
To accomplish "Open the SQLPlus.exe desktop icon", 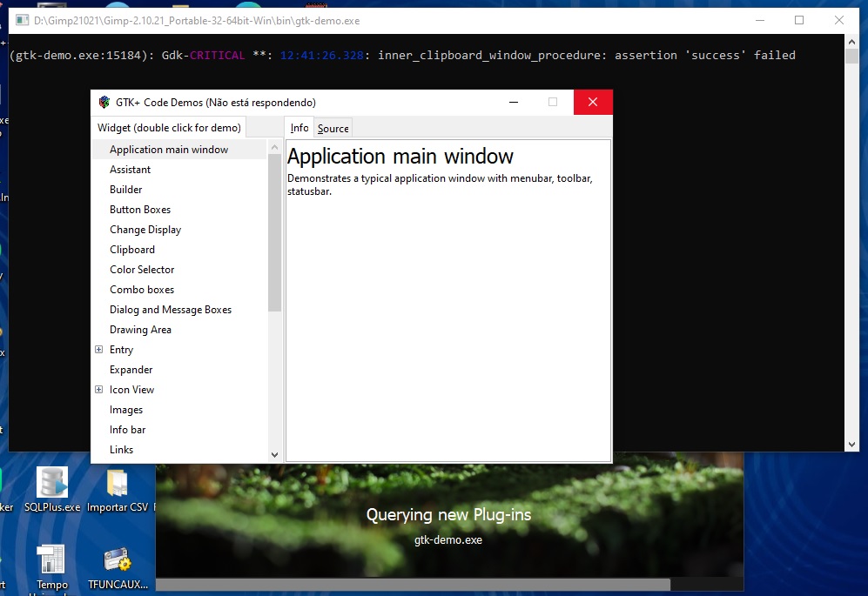I will coord(51,484).
